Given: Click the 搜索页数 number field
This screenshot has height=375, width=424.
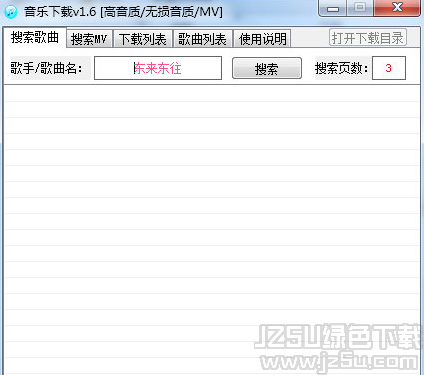Looking at the screenshot, I should tap(389, 68).
